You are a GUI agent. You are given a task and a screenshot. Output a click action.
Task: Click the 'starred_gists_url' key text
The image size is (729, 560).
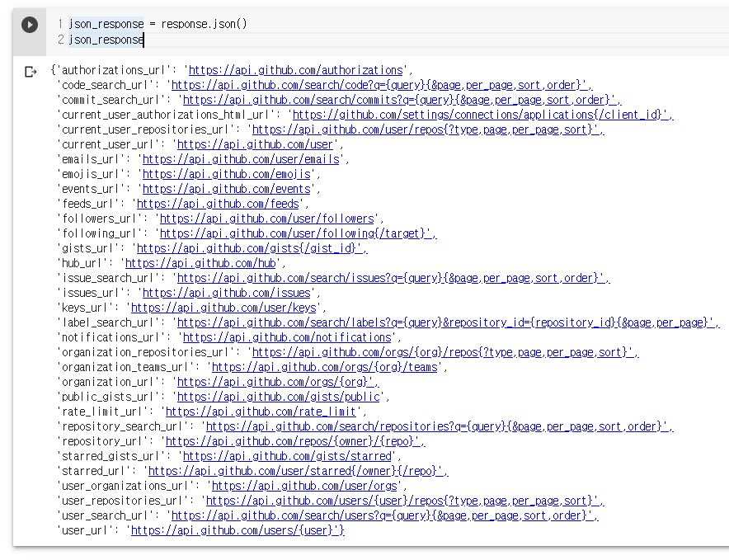tap(111, 457)
